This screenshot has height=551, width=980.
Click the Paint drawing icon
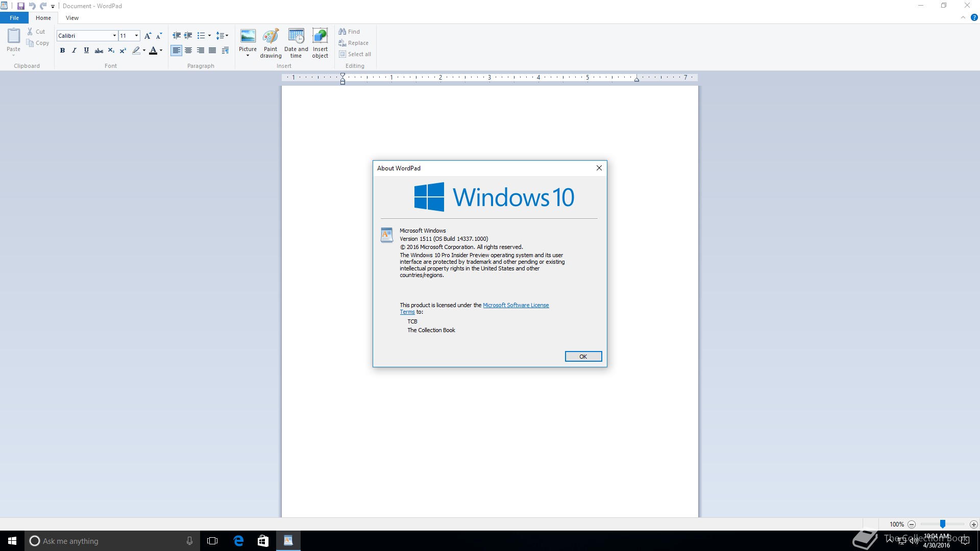pos(271,37)
